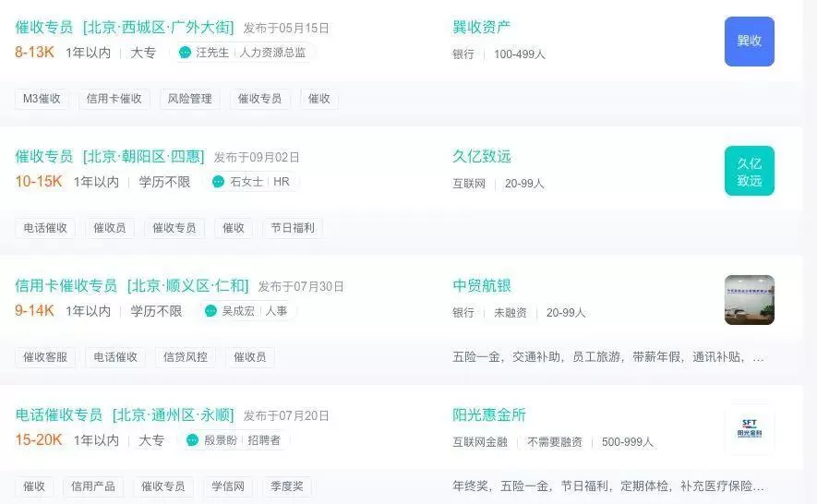Viewport: 817px width, 504px height.
Task: Open 电话催收专员 job in 通州区·永顺
Action: click(x=125, y=414)
